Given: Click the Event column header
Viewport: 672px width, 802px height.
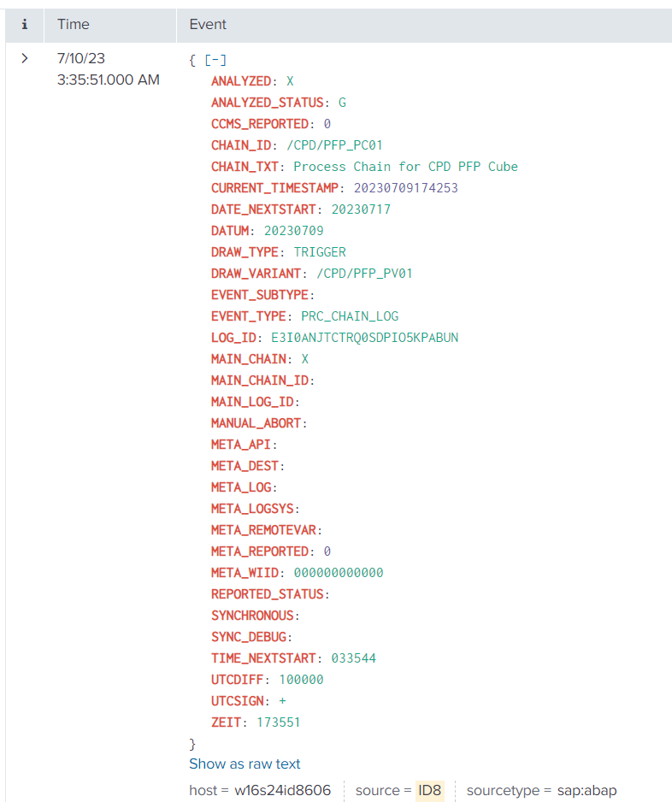Looking at the screenshot, I should coord(208,25).
